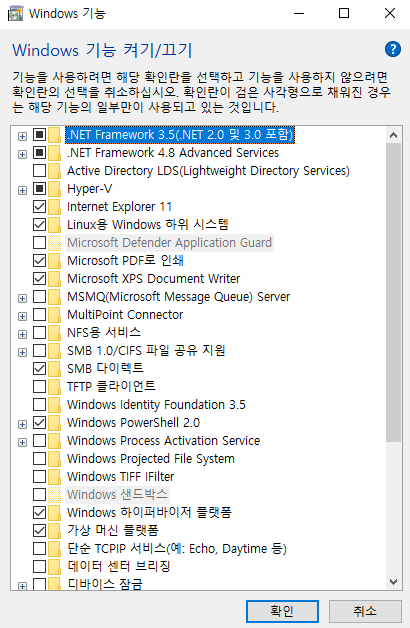Viewport: 410px width, 628px height.
Task: Click folder icon next to Hyper-V
Action: click(54, 189)
